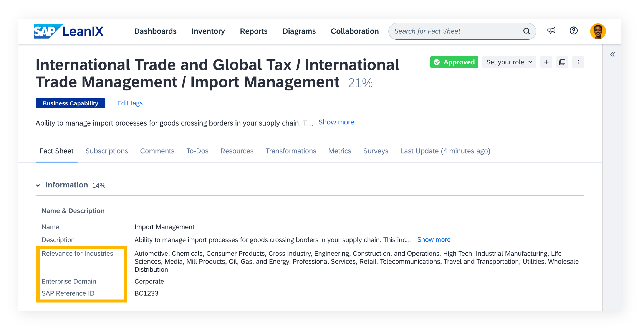Collapse the Information section
Viewport: 644px width, 334px height.
(38, 185)
